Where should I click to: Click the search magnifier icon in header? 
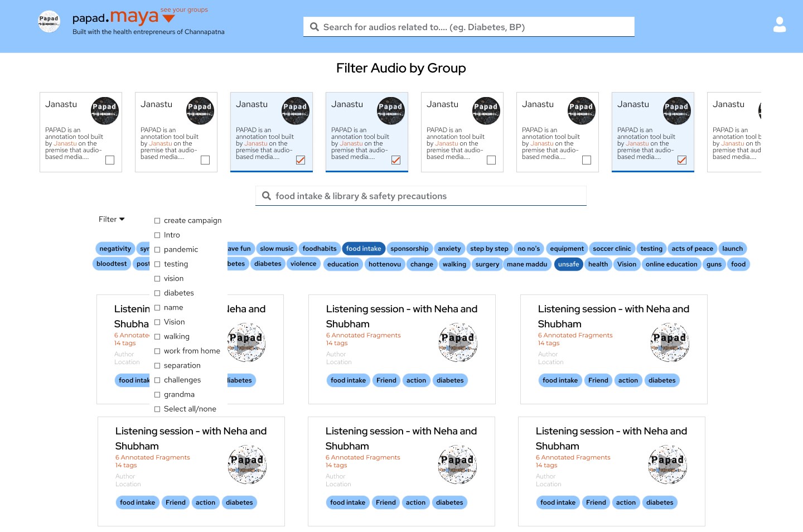[315, 27]
